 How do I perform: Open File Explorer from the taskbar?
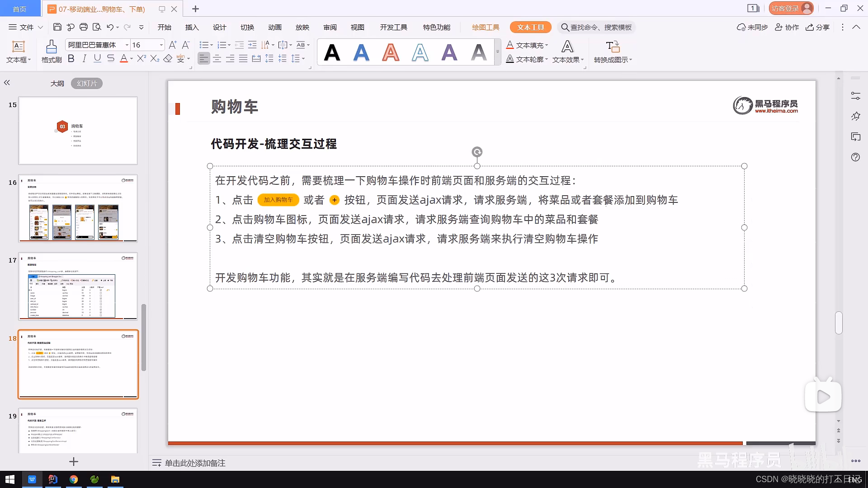pyautogui.click(x=115, y=479)
